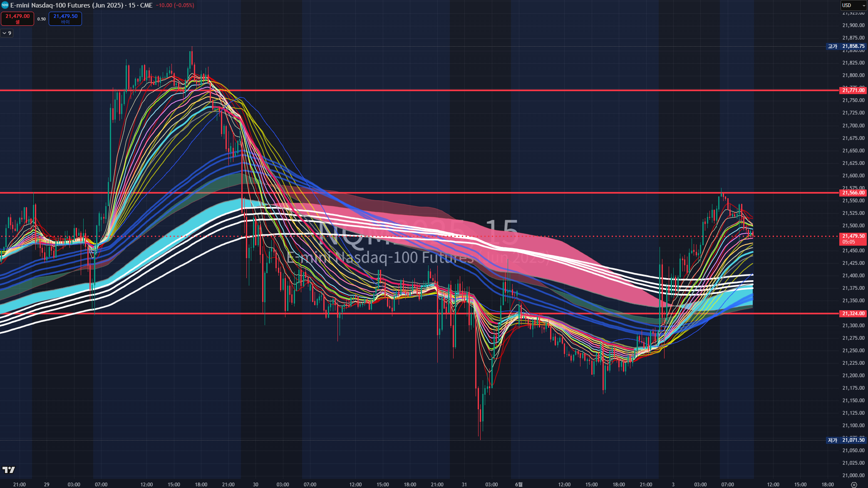Select the horizontal line price label 21,771.00
868x488 pixels.
853,90
